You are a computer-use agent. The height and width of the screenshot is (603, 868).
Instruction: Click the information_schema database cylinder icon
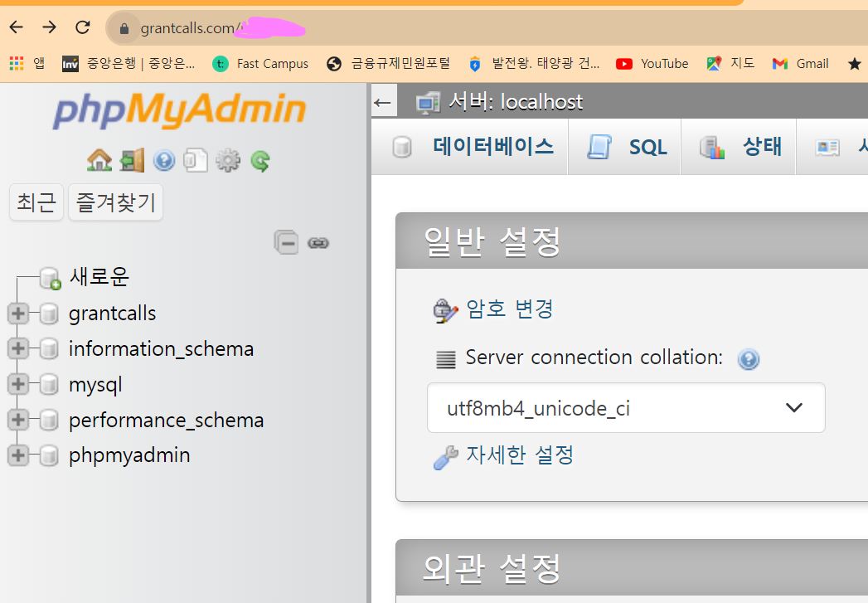pos(49,349)
